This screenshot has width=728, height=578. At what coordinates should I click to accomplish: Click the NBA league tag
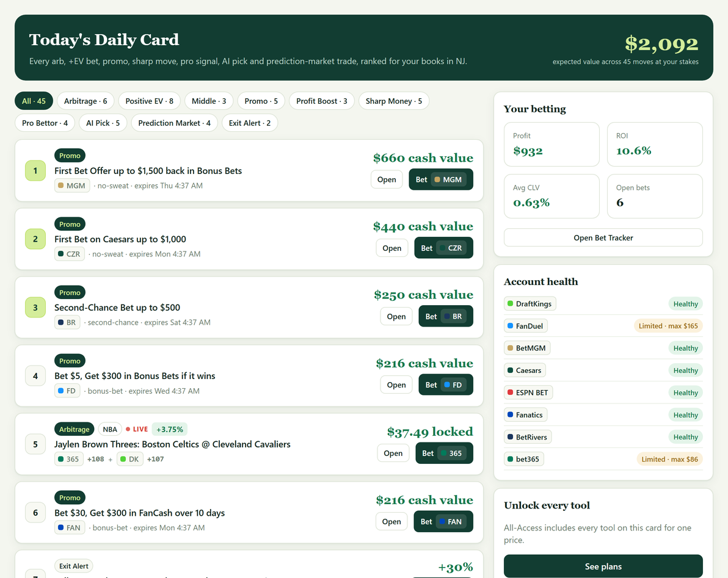click(110, 430)
